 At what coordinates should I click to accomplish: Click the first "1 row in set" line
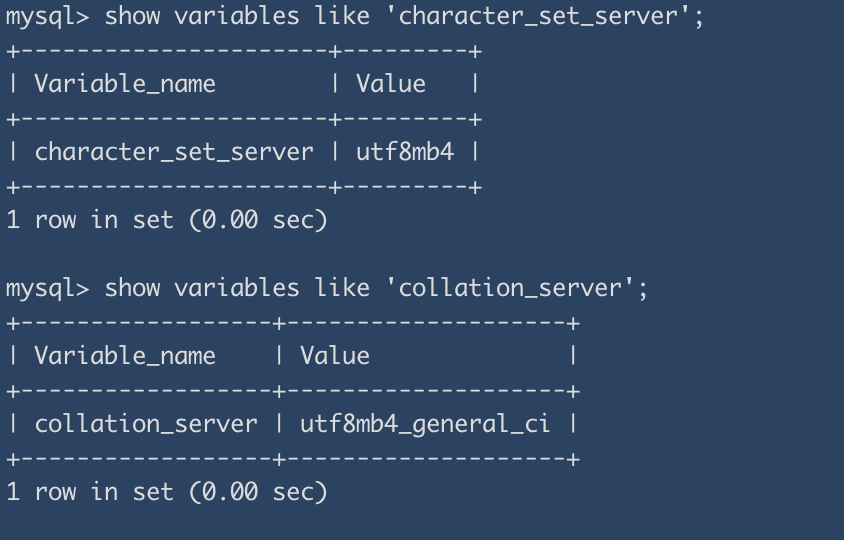tap(90, 220)
